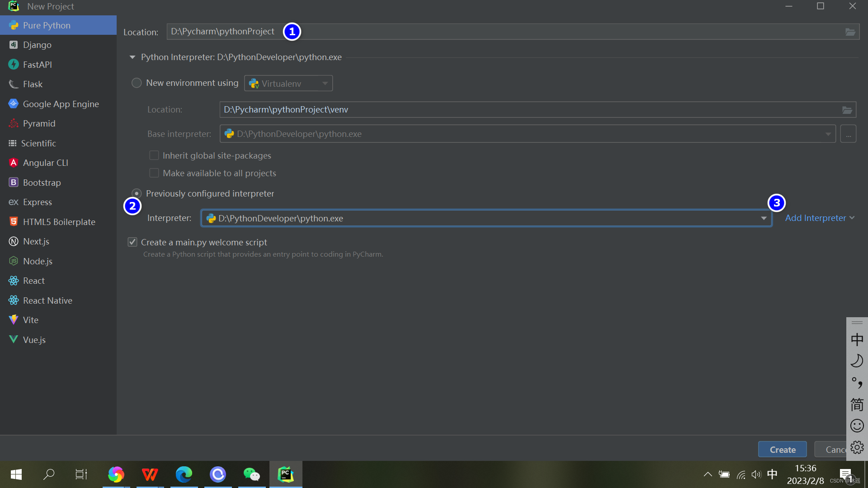Launch PyCharm from the taskbar
This screenshot has height=488, width=868.
click(285, 474)
